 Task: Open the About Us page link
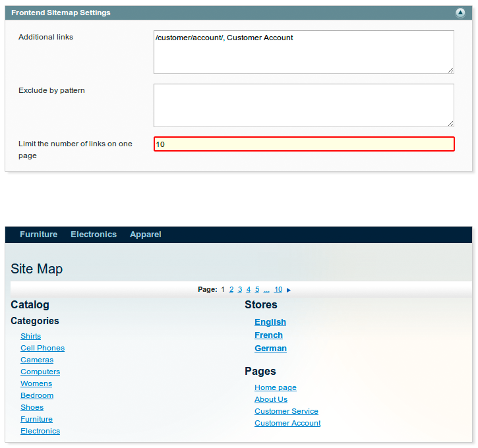[x=271, y=399]
